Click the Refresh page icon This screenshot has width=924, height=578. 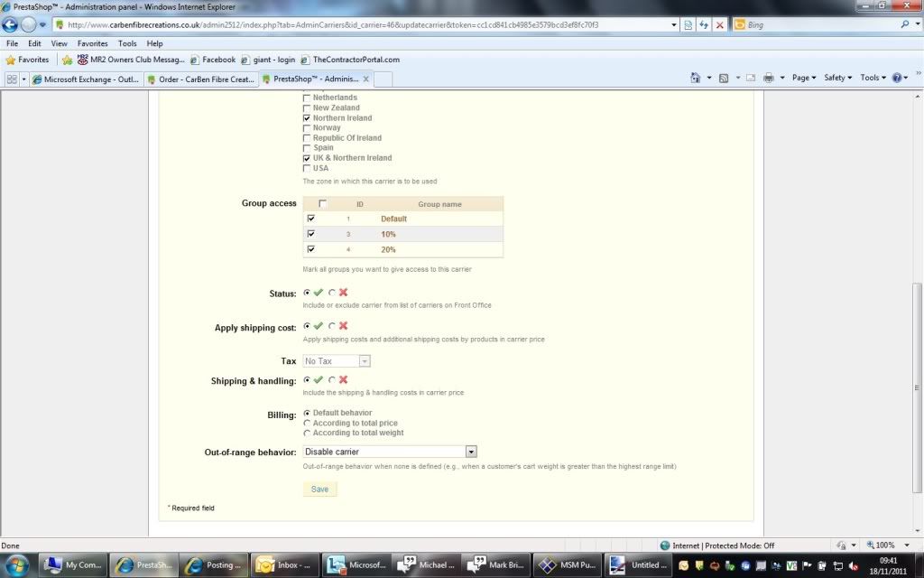pos(704,25)
